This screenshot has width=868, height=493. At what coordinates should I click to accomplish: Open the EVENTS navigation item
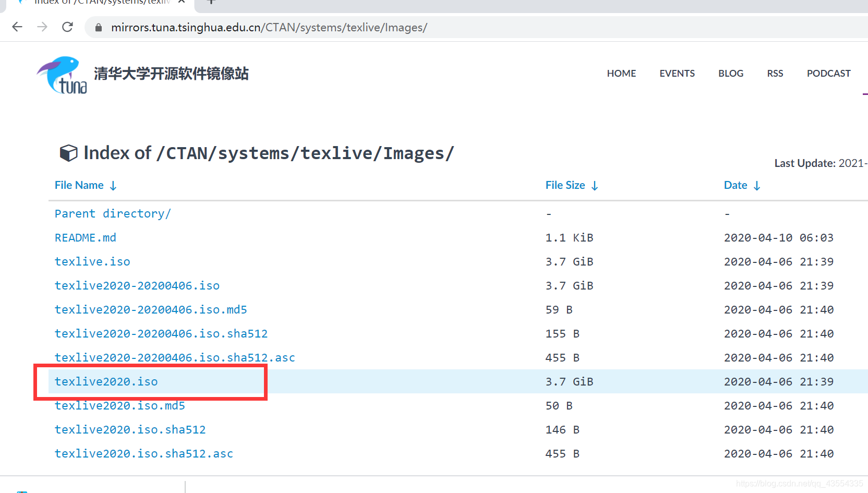677,74
